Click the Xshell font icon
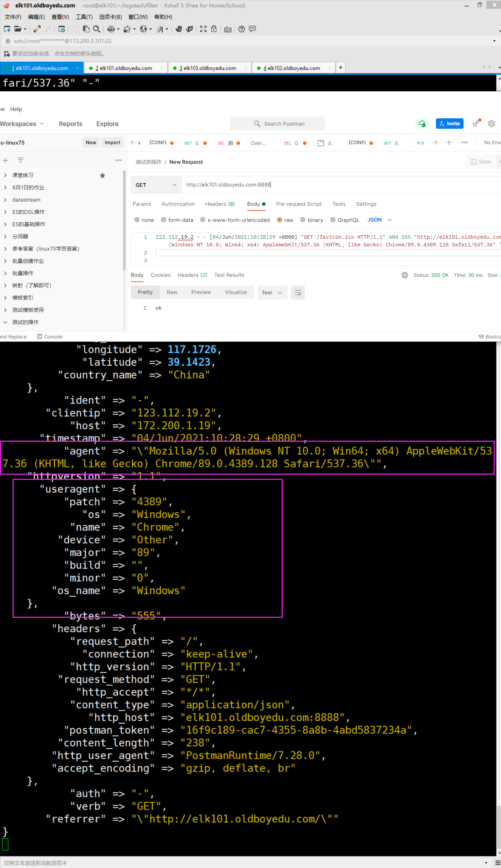The image size is (501, 868). tap(160, 29)
